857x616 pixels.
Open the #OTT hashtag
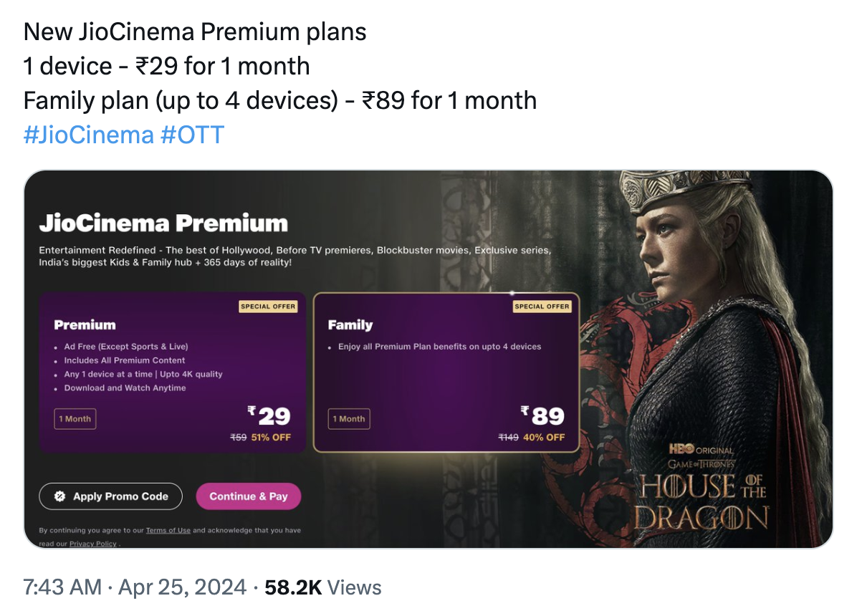click(192, 134)
